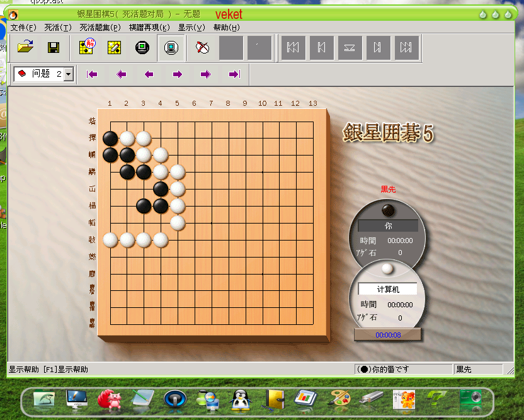Open a file with the folder icon

25,47
